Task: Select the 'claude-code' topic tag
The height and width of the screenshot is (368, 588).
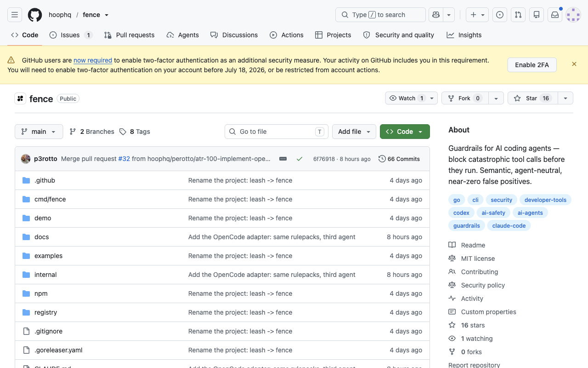Action: 509,226
